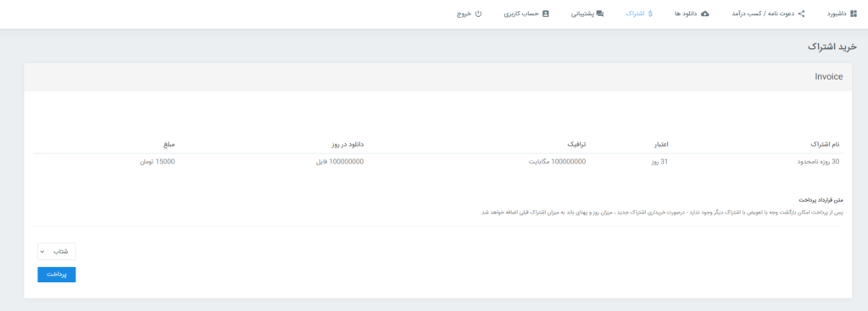
Task: Click the dollar sign subscription icon
Action: pos(650,14)
